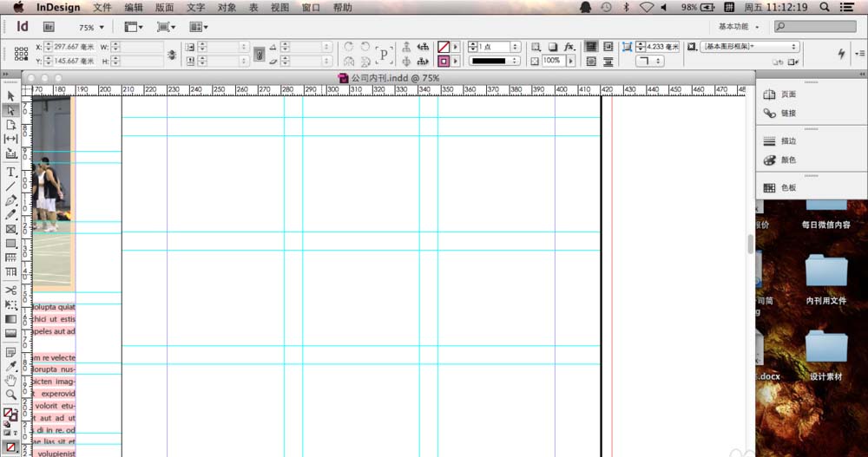Open Adobe Bridge with the Br icon
This screenshot has height=457, width=868.
(48, 28)
